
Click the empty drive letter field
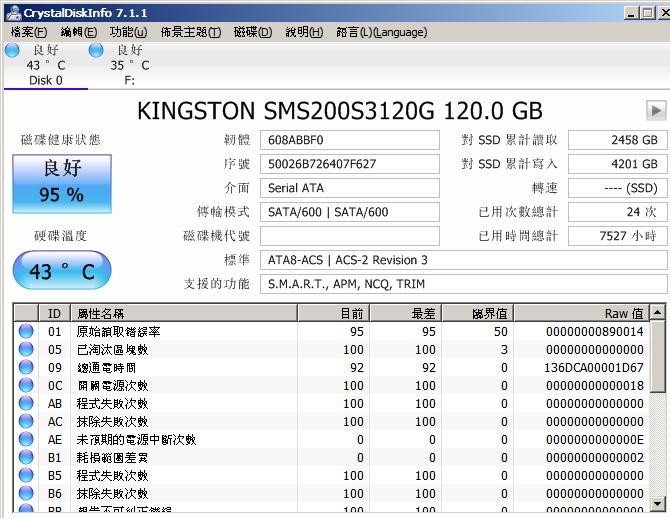click(350, 236)
